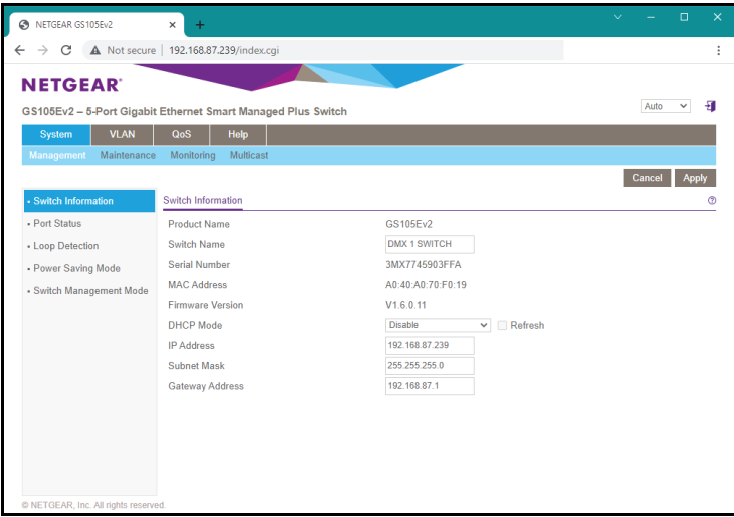Click the IP Address input field
Image resolution: width=734 pixels, height=517 pixels.
[x=429, y=346]
